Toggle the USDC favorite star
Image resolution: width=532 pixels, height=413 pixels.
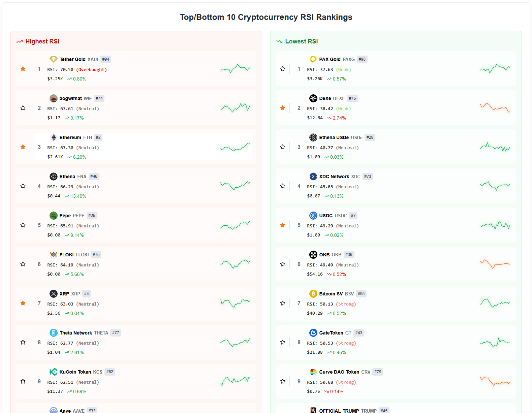[283, 225]
